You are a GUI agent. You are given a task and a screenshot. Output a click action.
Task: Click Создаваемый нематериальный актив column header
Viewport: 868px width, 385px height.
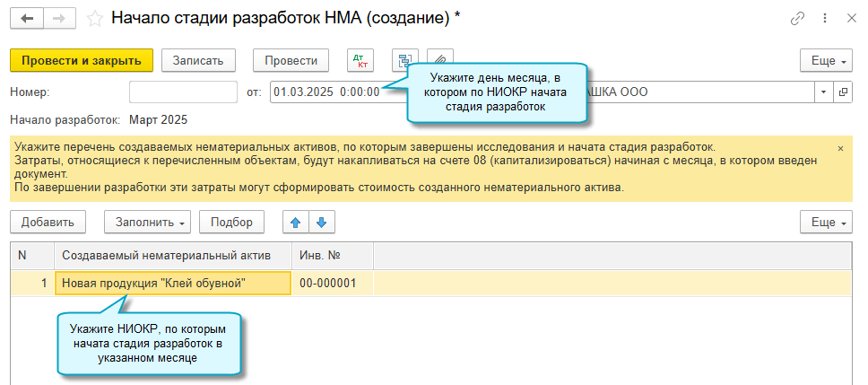(173, 256)
